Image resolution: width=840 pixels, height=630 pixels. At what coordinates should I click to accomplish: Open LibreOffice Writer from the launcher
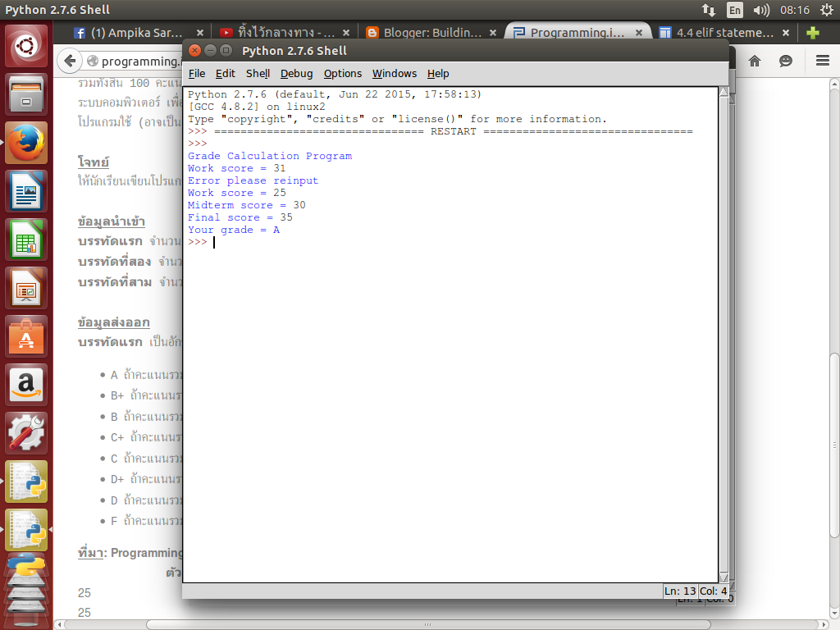click(26, 191)
